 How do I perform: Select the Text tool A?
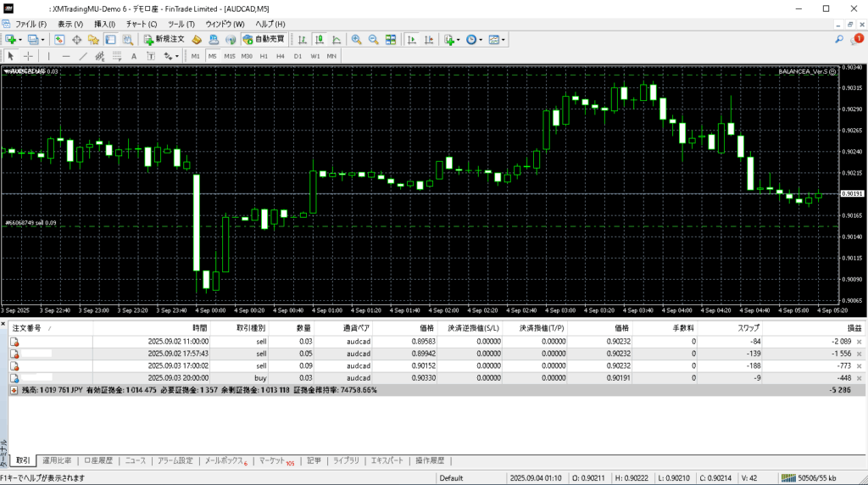[x=134, y=56]
